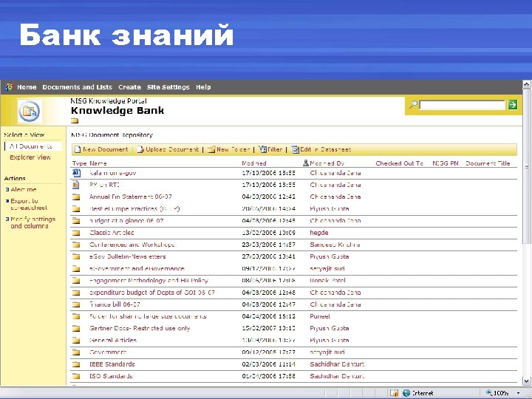
Task: Click the Alert me action
Action: (x=24, y=189)
